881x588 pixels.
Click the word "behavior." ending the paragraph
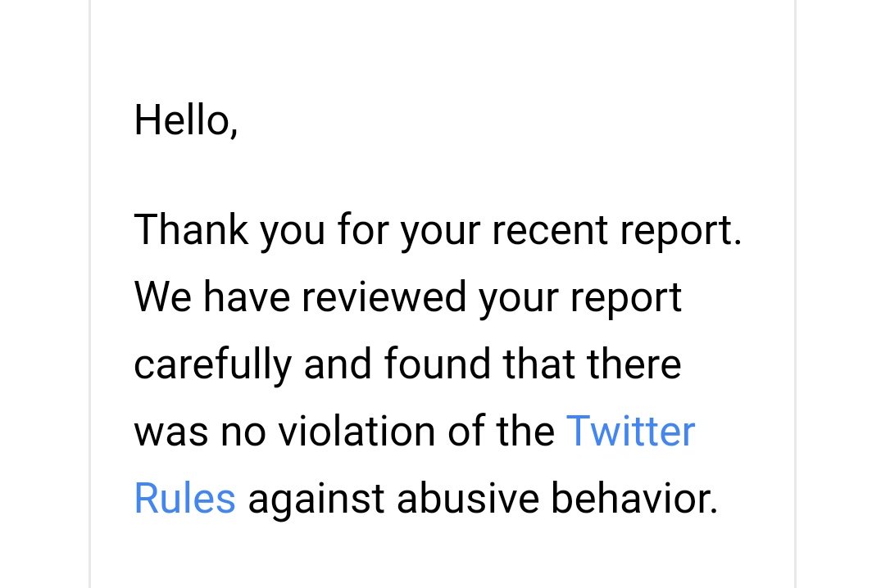tap(634, 499)
